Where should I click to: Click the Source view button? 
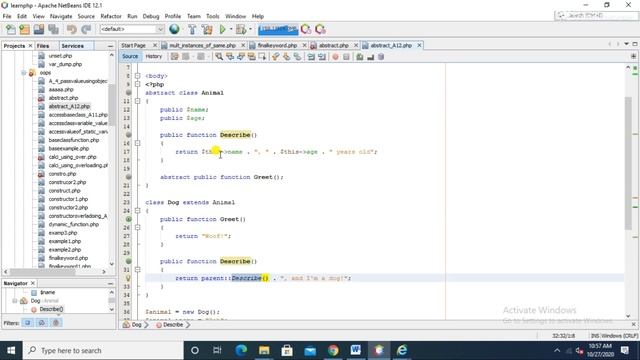click(x=130, y=56)
